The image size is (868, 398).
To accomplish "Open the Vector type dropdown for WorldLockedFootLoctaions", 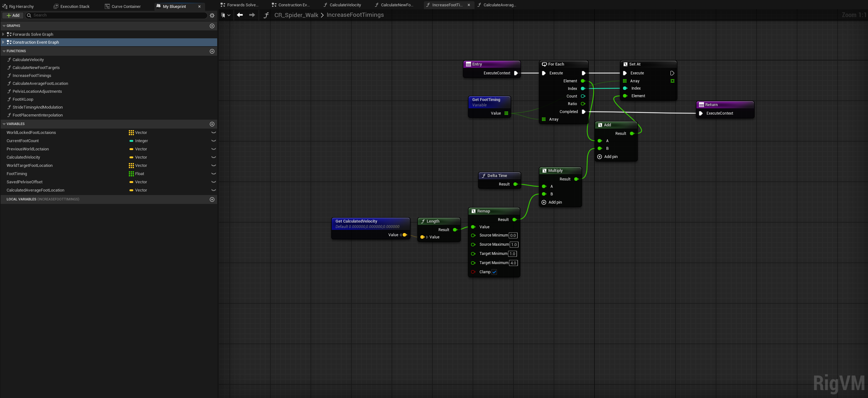I will click(138, 133).
